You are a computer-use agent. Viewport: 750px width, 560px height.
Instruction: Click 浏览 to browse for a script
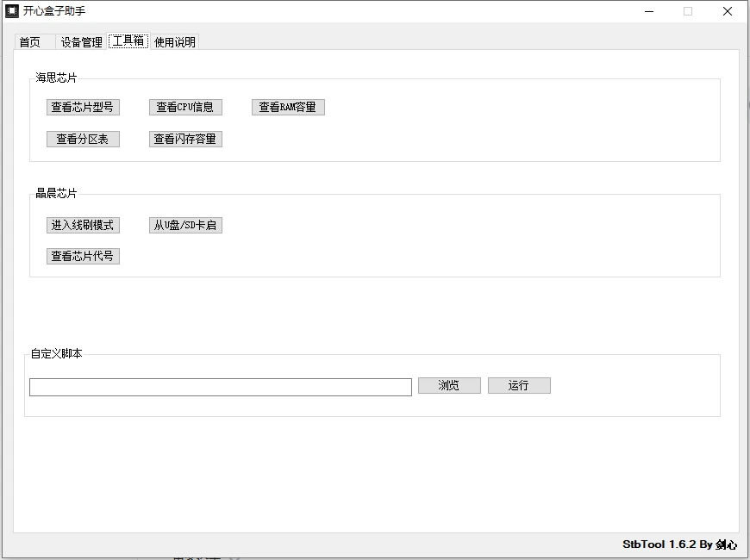(x=449, y=385)
